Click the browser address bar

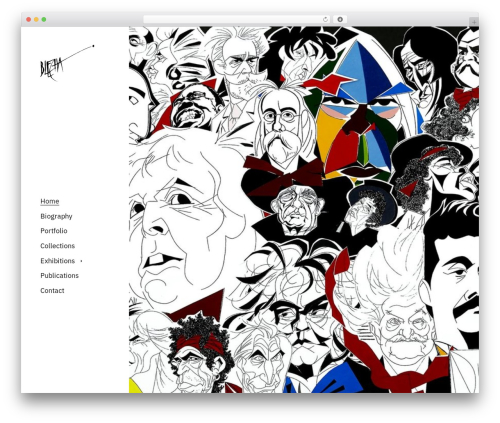tap(237, 19)
